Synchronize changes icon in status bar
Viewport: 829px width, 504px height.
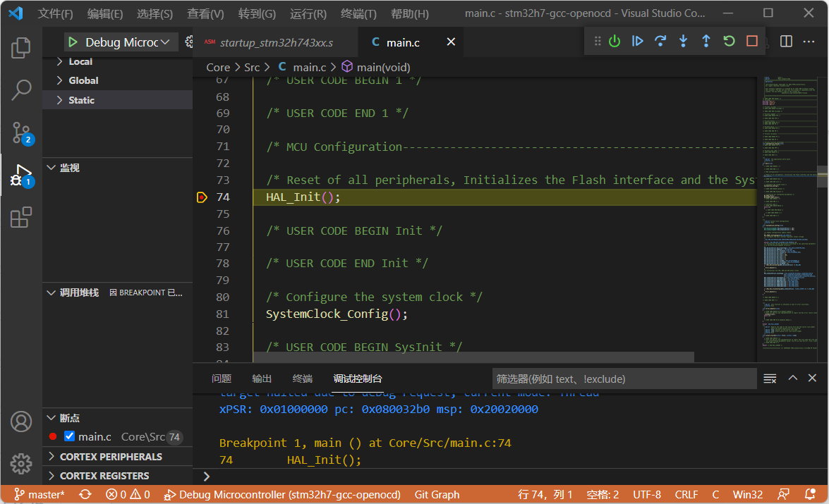(85, 495)
